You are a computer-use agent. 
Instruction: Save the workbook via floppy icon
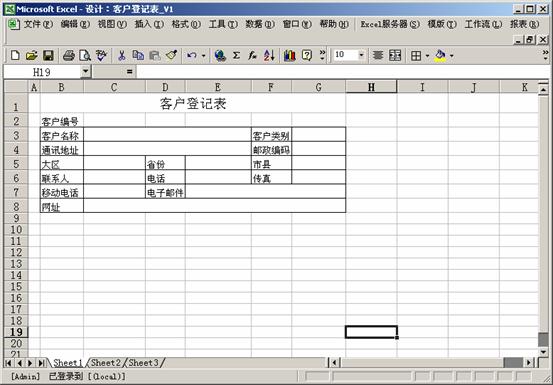point(48,55)
